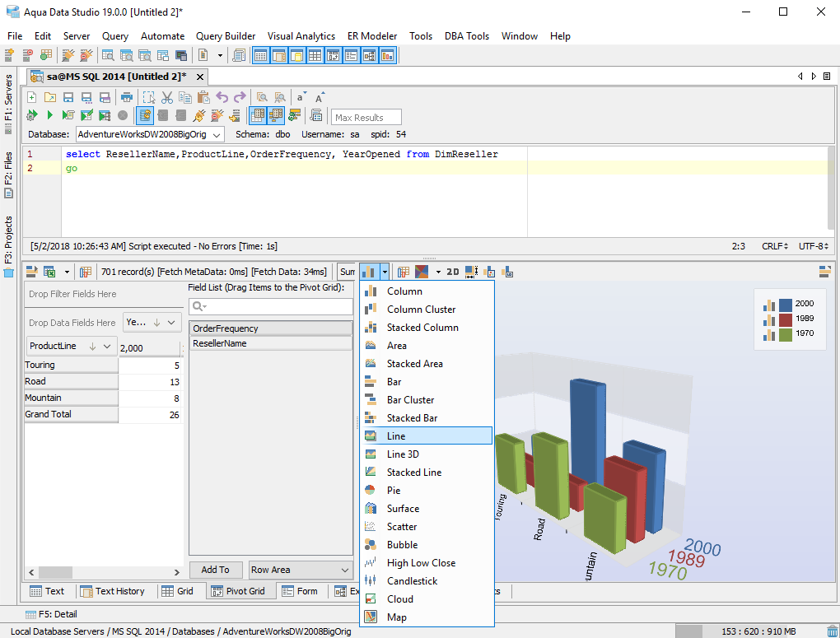Screen dimensions: 840x638
Task: Click the paste clipboard icon
Action: click(203, 97)
